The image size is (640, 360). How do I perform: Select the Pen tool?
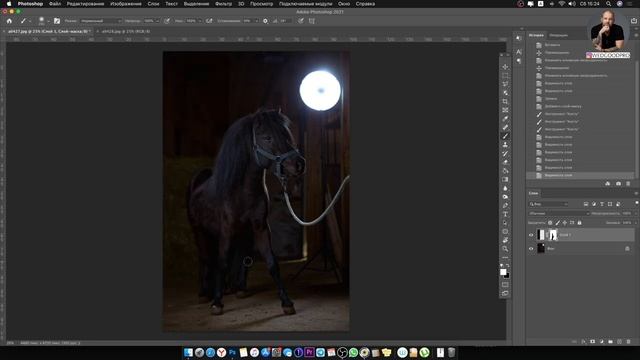point(505,205)
